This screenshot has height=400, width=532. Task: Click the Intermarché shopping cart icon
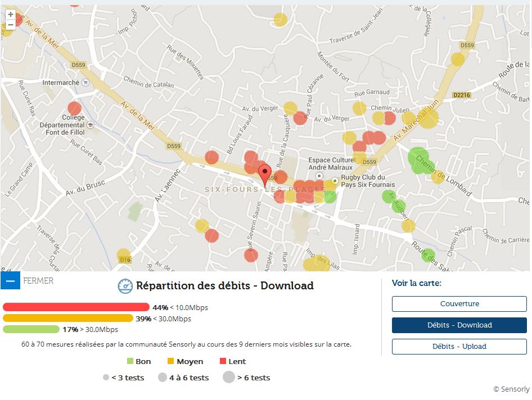coord(85,83)
